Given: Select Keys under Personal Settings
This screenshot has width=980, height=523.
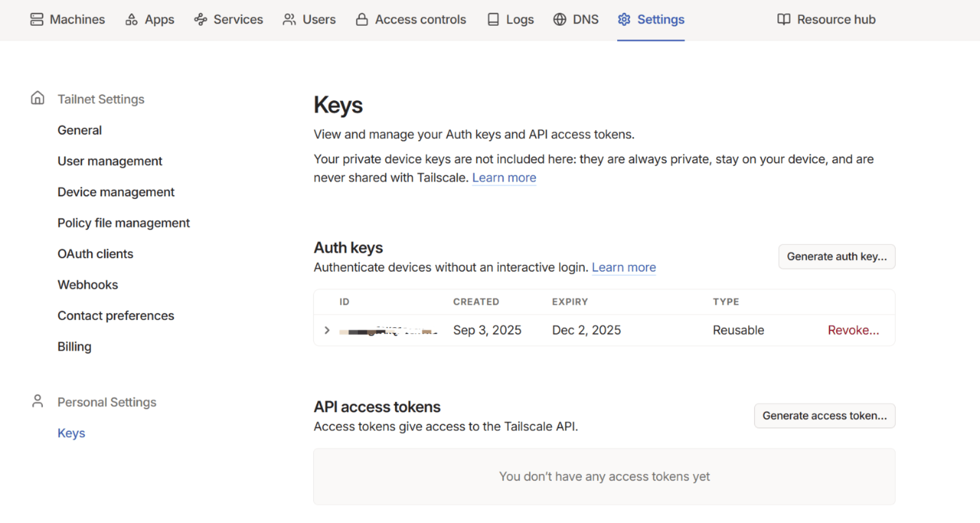Looking at the screenshot, I should click(71, 433).
